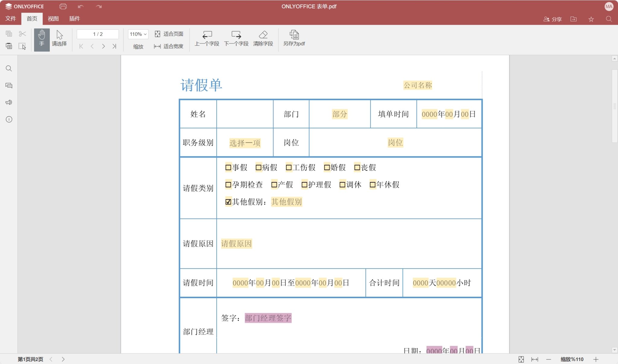Click the 公司名称 text field
This screenshot has width=618, height=364.
(418, 85)
